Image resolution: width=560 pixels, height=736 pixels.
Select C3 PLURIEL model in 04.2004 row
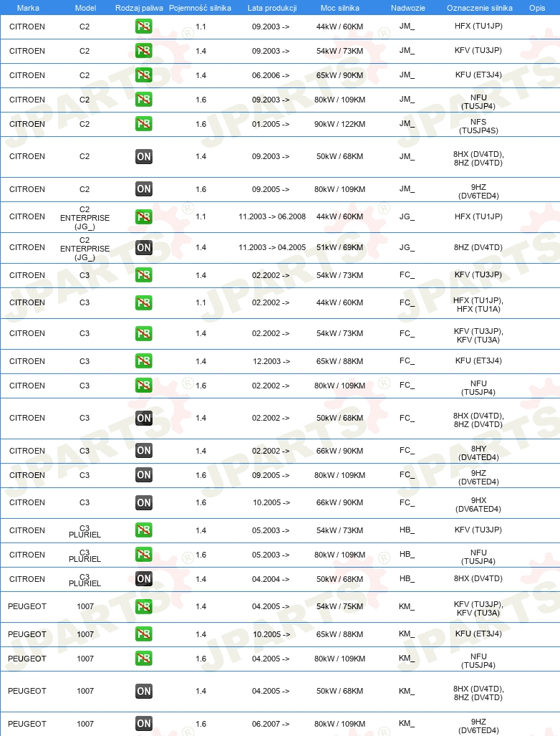click(x=85, y=580)
